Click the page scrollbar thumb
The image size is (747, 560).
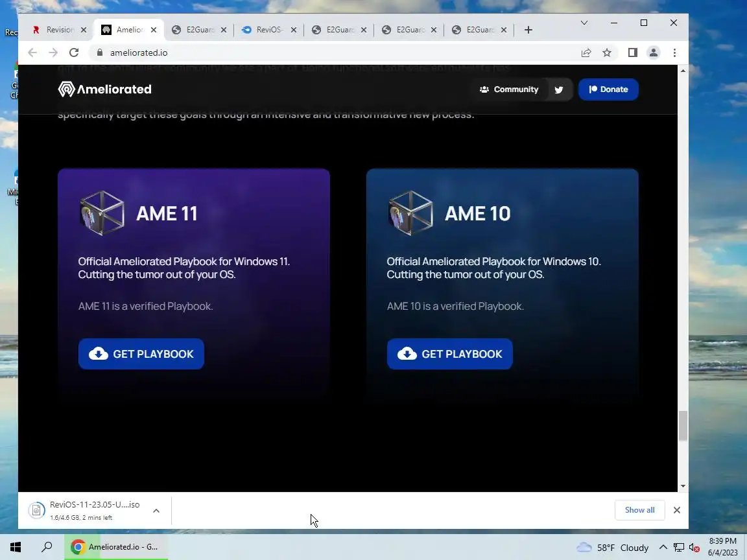click(683, 426)
